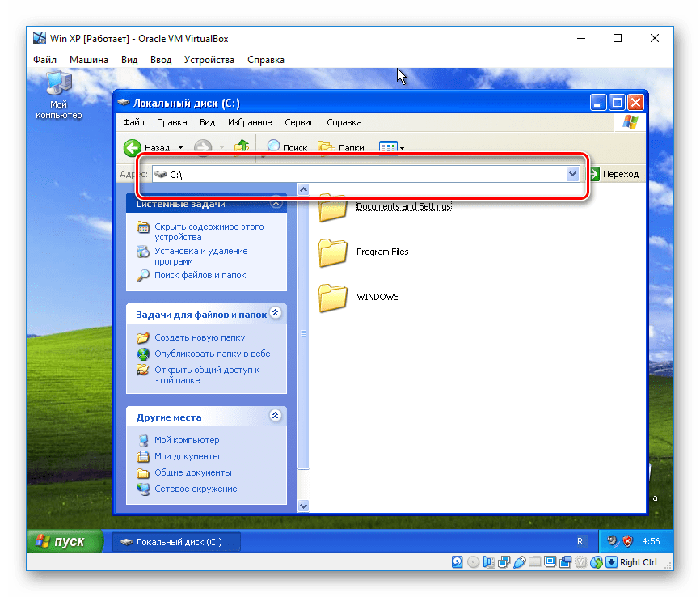Select the Program Files folder icon

[x=333, y=252]
